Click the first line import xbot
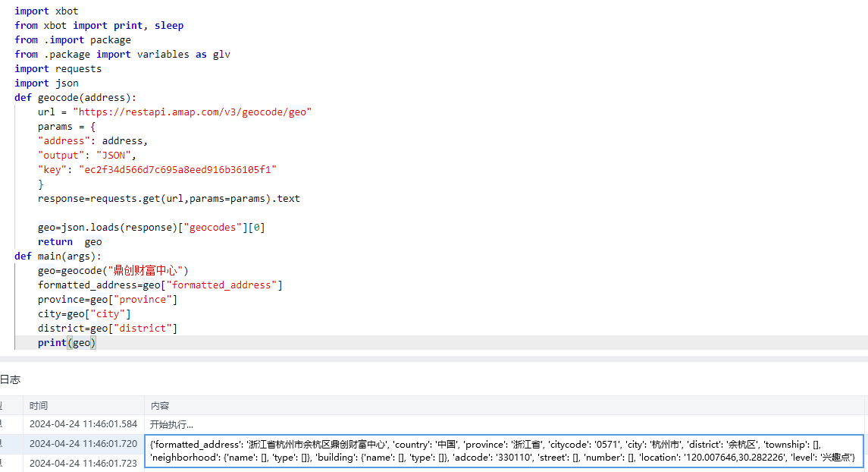Image resolution: width=868 pixels, height=472 pixels. tap(46, 11)
